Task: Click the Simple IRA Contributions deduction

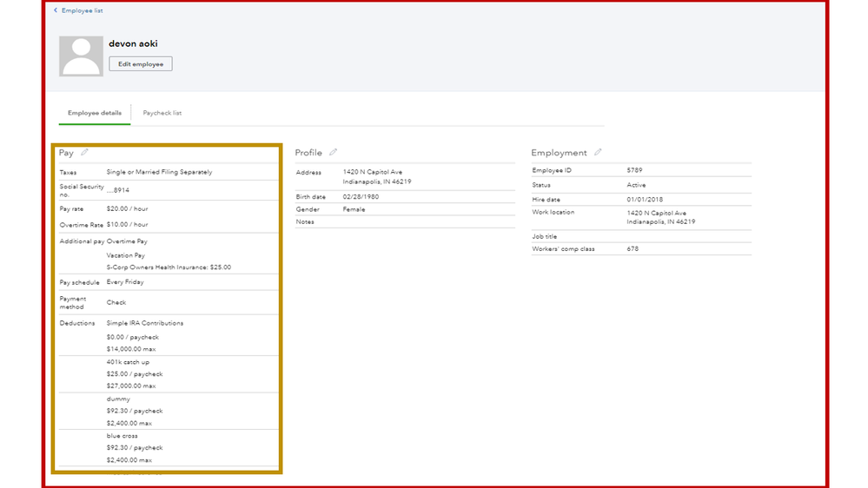Action: pyautogui.click(x=145, y=323)
